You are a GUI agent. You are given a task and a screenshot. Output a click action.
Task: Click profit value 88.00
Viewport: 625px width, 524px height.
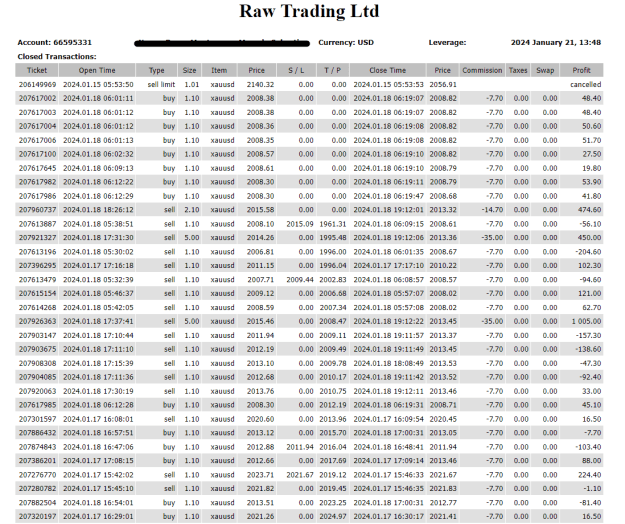(592, 461)
